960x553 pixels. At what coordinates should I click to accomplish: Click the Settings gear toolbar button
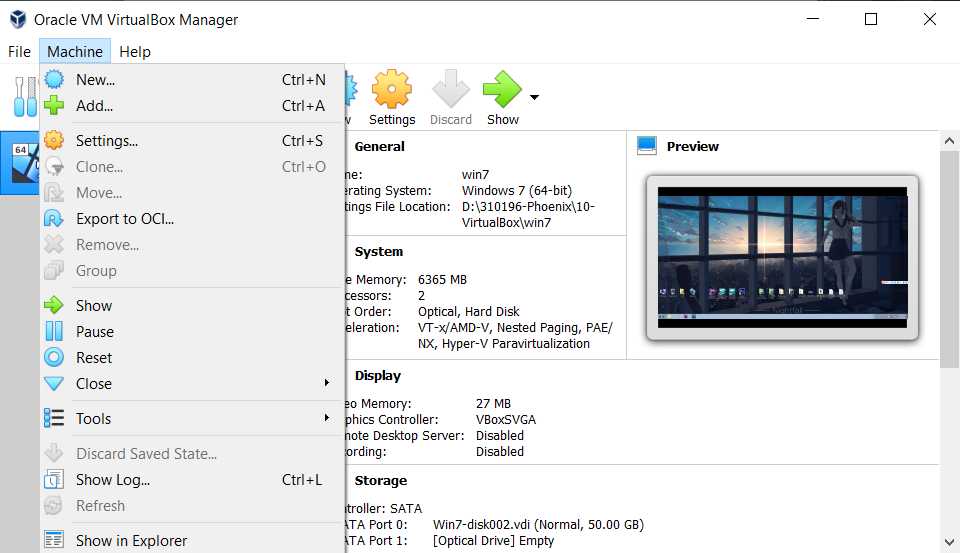pyautogui.click(x=392, y=98)
